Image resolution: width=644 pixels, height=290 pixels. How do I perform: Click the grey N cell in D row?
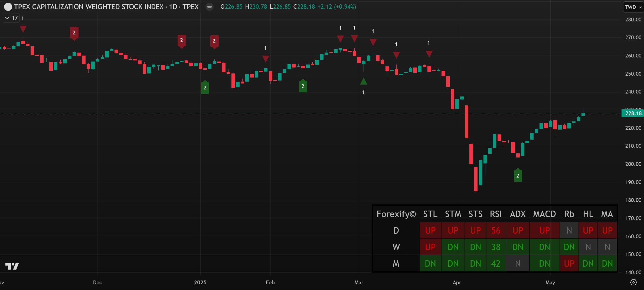(x=569, y=230)
